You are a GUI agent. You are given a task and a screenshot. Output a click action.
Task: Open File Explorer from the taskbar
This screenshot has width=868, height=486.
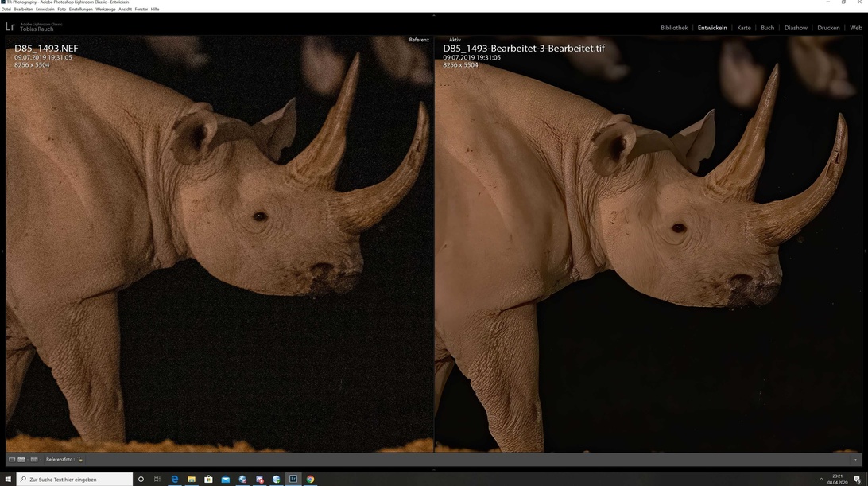(192, 480)
